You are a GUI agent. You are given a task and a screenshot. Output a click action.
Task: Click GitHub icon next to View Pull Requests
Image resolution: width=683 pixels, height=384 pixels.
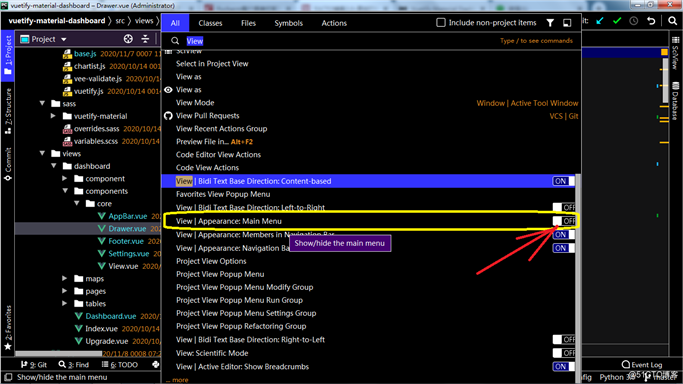[168, 116]
